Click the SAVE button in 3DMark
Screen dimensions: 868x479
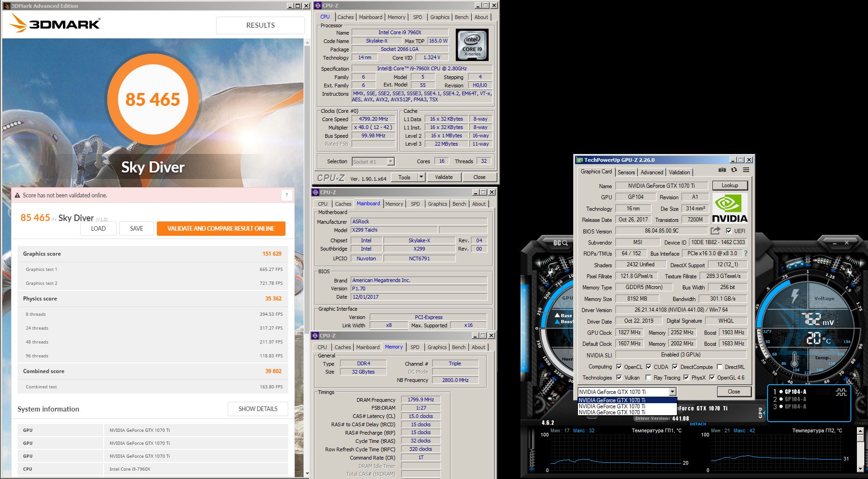coord(136,228)
